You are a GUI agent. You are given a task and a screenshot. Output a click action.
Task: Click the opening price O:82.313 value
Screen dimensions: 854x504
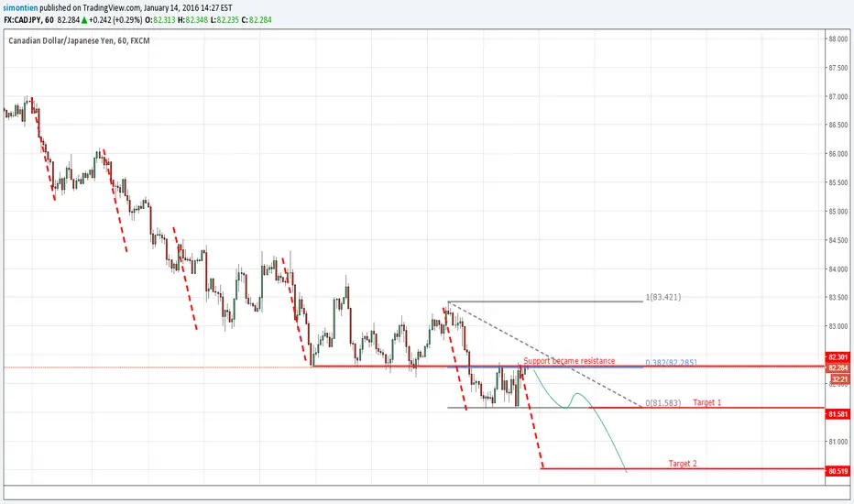(160, 19)
